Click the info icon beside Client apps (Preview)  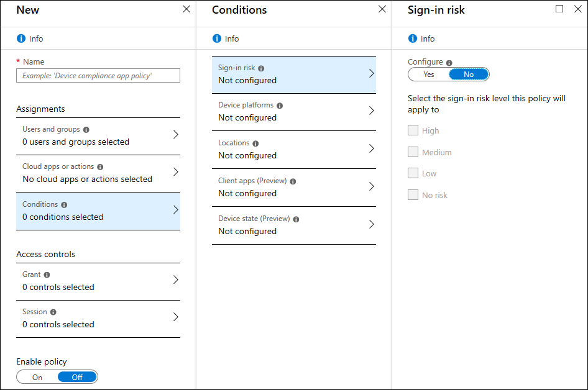[x=293, y=181]
